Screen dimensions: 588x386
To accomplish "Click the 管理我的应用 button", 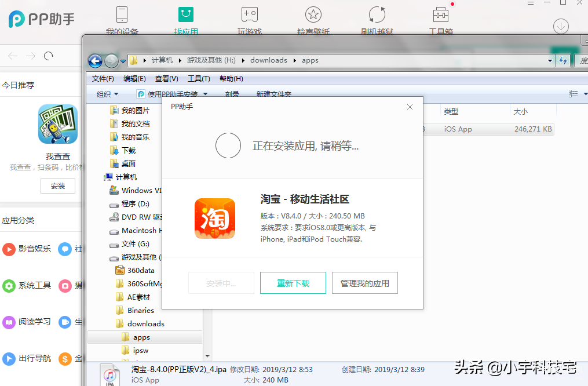I will 364,283.
